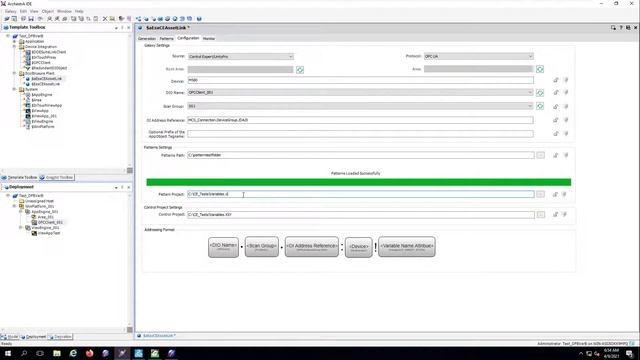Open the Galaxy menu
Screen dimensions: 640x360
(x=11, y=11)
